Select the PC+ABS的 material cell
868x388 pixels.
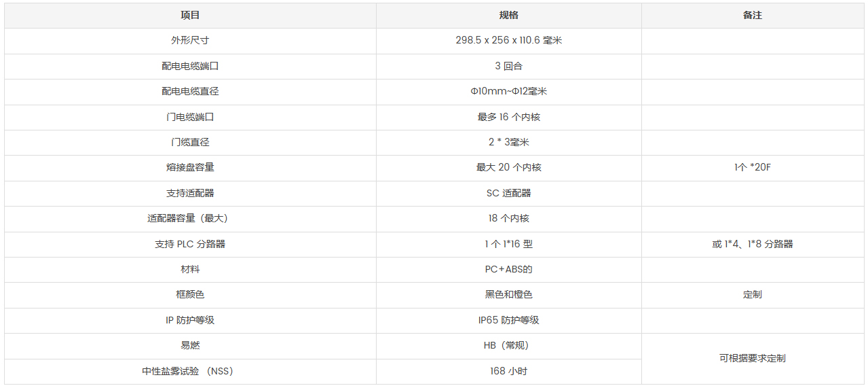coord(508,269)
